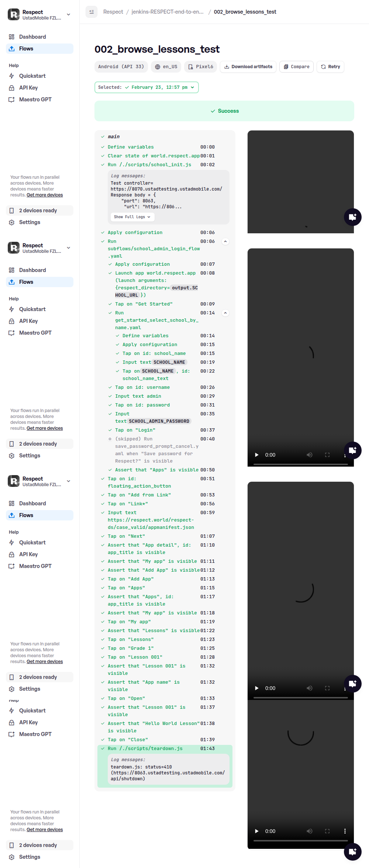The height and width of the screenshot is (868, 369).
Task: Go to Respect in the breadcrumb
Action: pyautogui.click(x=113, y=12)
